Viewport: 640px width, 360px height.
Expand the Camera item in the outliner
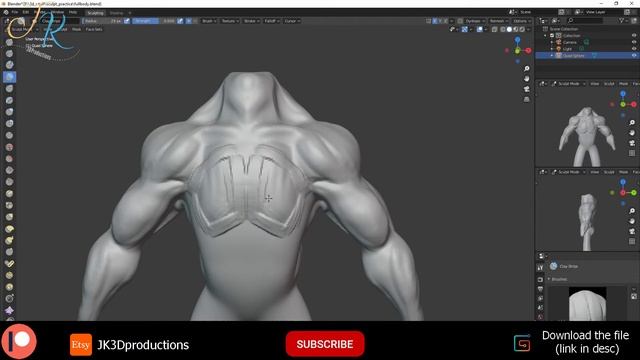(552, 42)
